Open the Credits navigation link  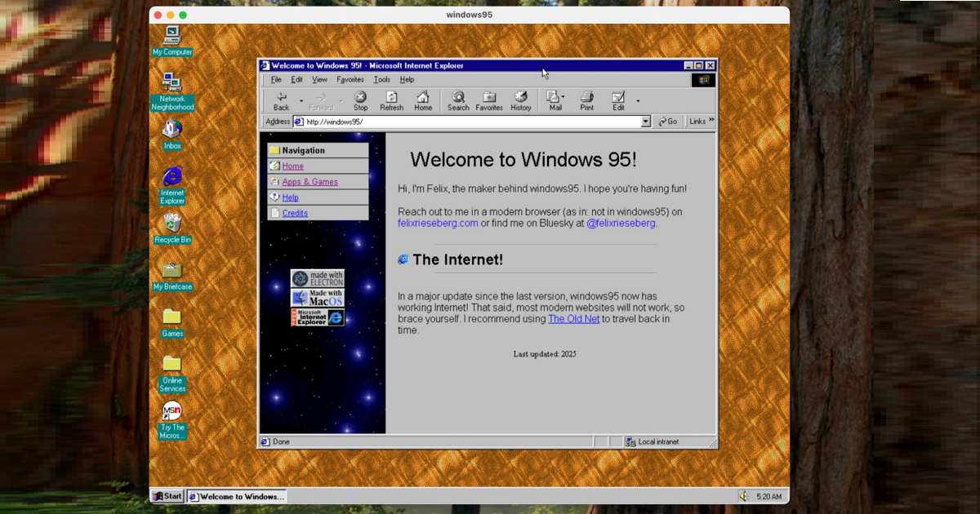[295, 213]
